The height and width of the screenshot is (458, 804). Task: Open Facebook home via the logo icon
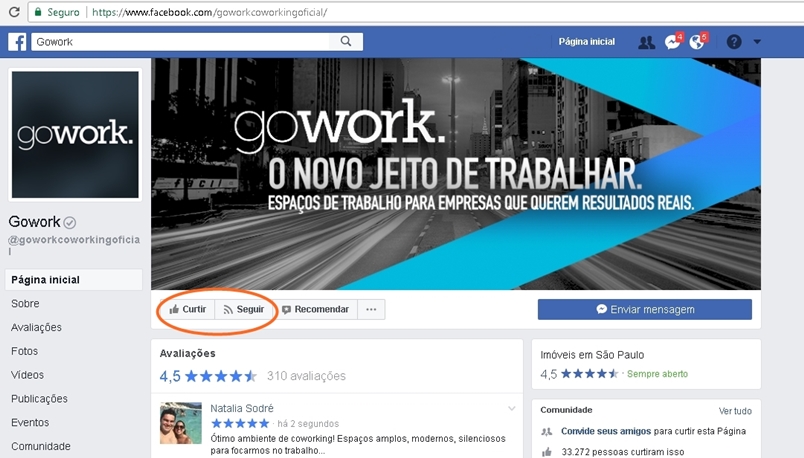click(17, 42)
